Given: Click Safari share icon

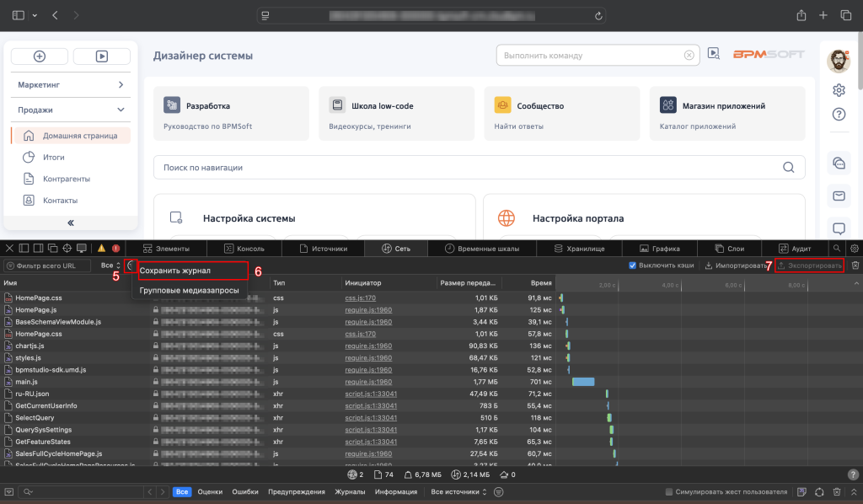Looking at the screenshot, I should 801,15.
